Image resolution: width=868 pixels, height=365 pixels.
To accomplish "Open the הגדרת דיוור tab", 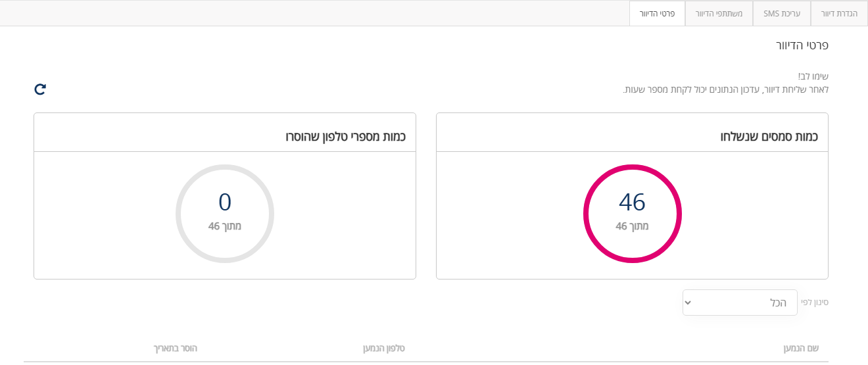I will click(x=839, y=13).
